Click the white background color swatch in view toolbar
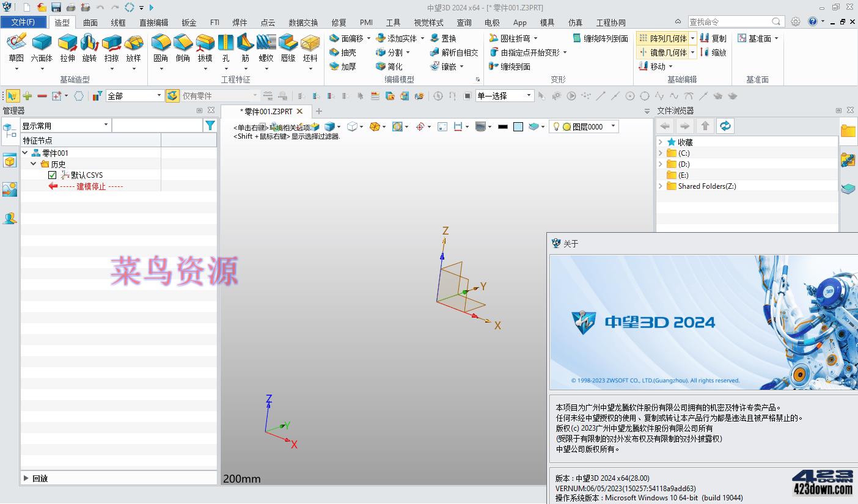 518,126
